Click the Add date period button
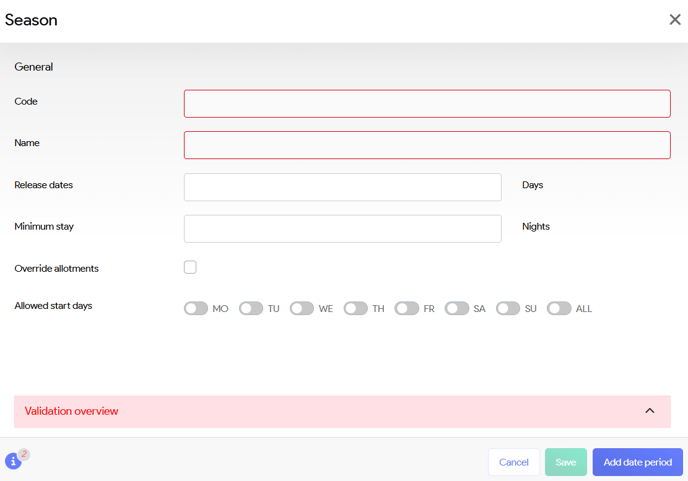 click(637, 462)
